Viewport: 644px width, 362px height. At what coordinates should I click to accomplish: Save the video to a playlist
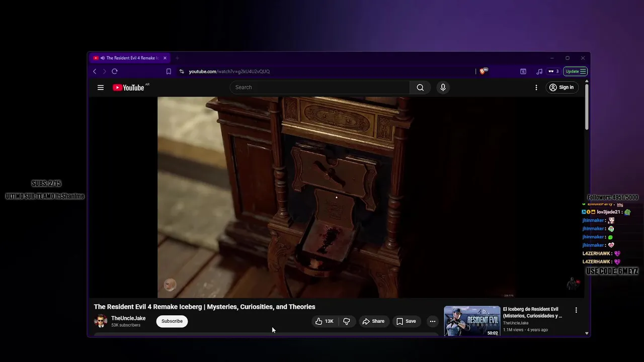point(406,321)
